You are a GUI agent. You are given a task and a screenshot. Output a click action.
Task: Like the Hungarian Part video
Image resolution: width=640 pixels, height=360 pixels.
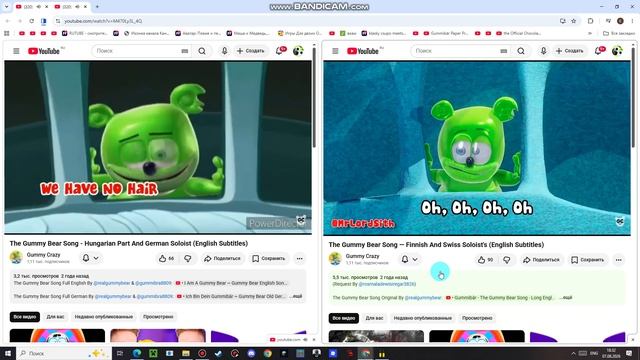[167, 258]
